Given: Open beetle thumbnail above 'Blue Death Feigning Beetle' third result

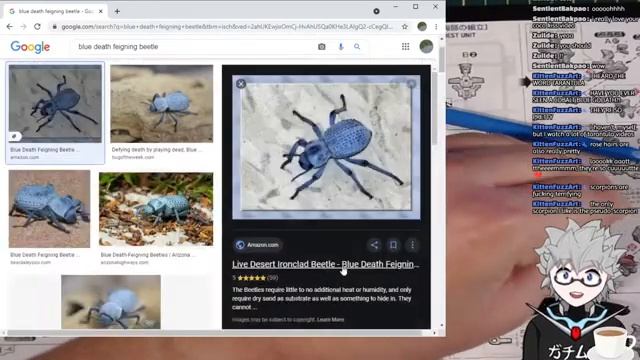Looking at the screenshot, I should click(x=49, y=209).
